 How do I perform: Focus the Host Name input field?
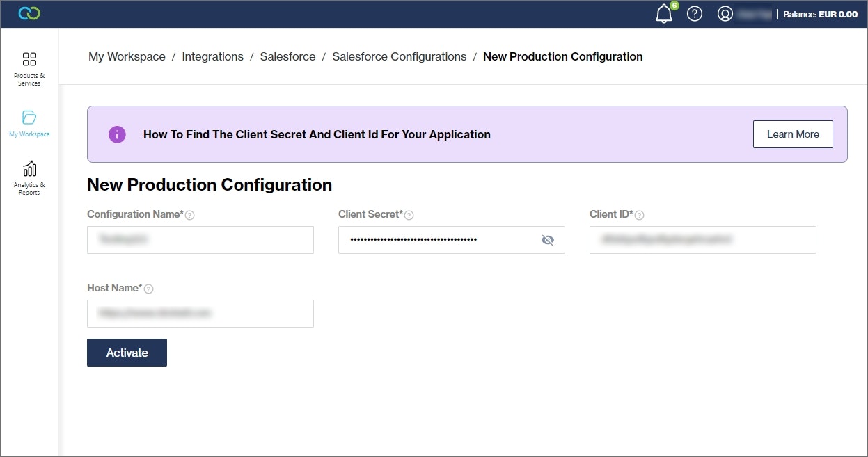click(200, 314)
